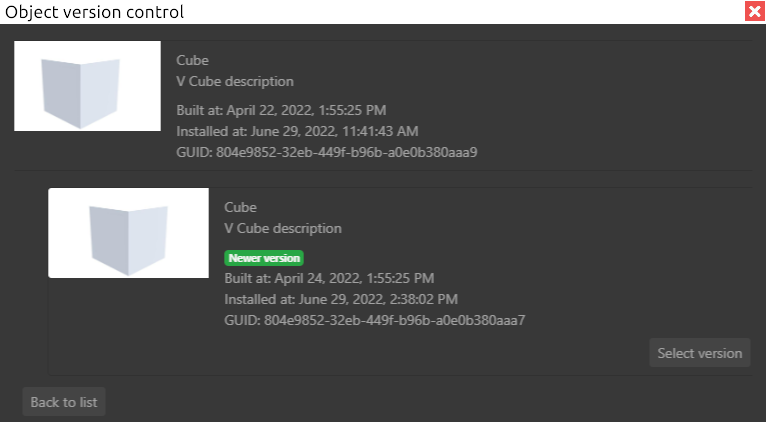
Task: Click the Select version button
Action: coord(700,353)
